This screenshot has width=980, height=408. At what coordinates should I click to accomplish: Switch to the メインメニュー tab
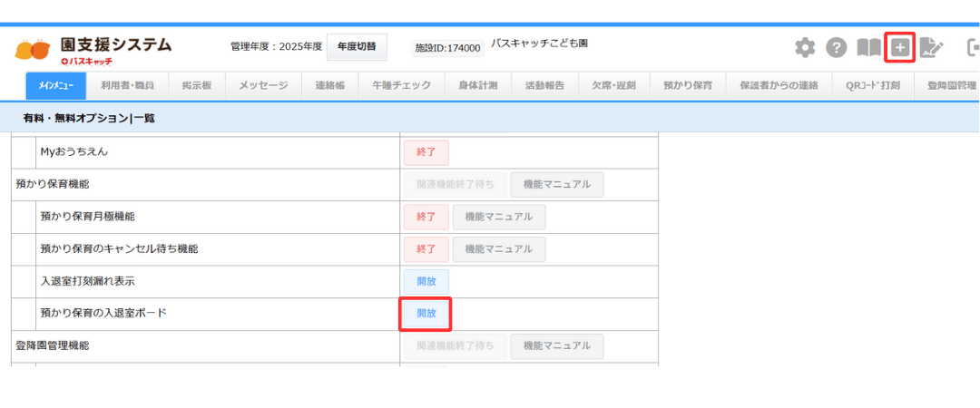(x=56, y=85)
